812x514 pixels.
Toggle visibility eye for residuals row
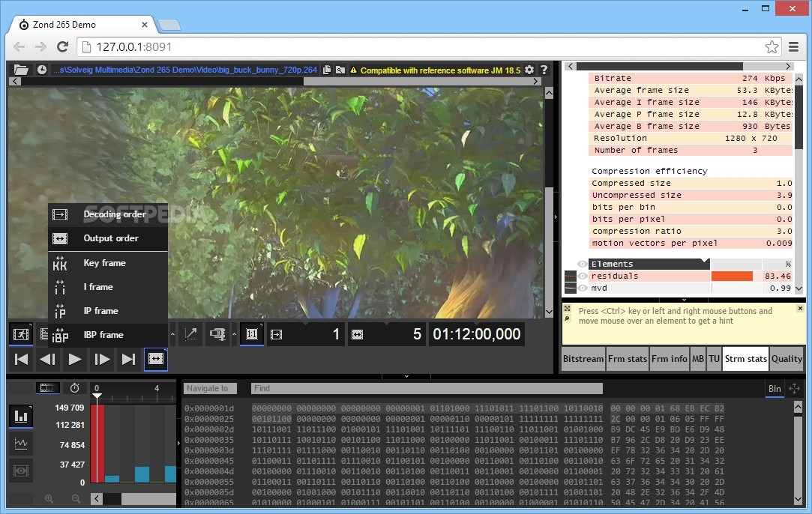click(582, 276)
